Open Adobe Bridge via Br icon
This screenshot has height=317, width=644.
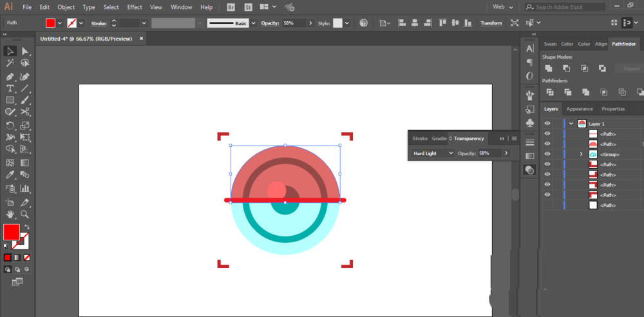(x=231, y=7)
